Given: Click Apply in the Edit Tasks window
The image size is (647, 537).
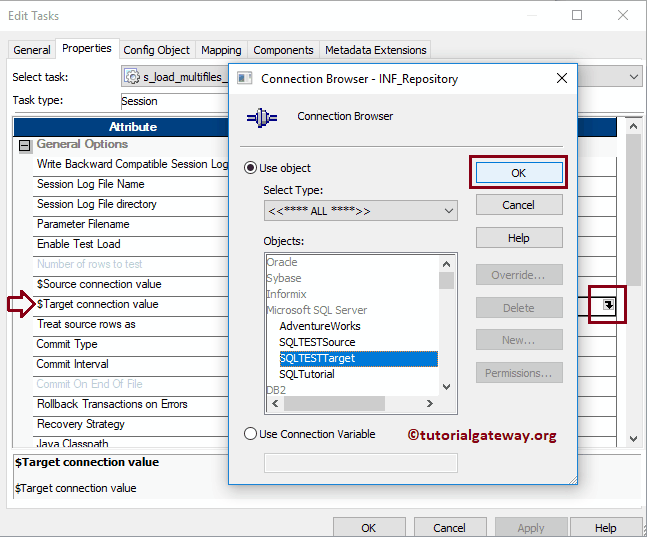Looking at the screenshot, I should (531, 528).
